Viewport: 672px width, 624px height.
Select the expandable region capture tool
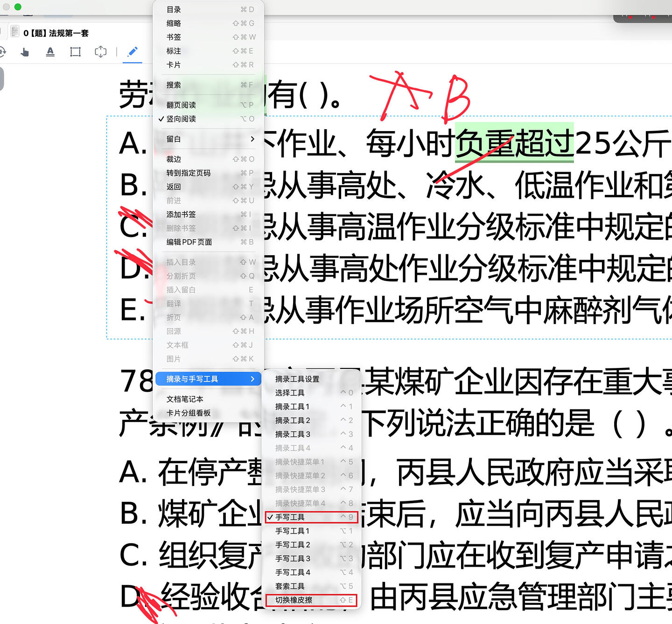pyautogui.click(x=101, y=52)
